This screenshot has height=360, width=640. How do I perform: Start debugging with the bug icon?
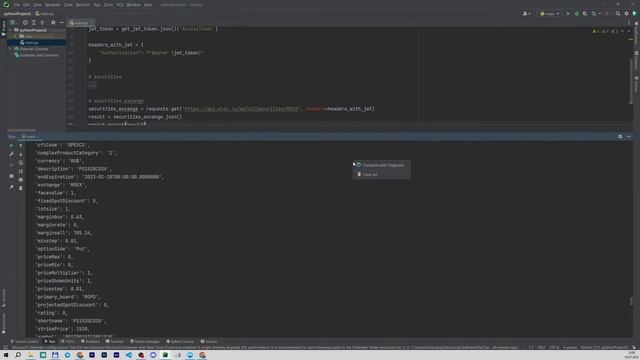click(576, 14)
